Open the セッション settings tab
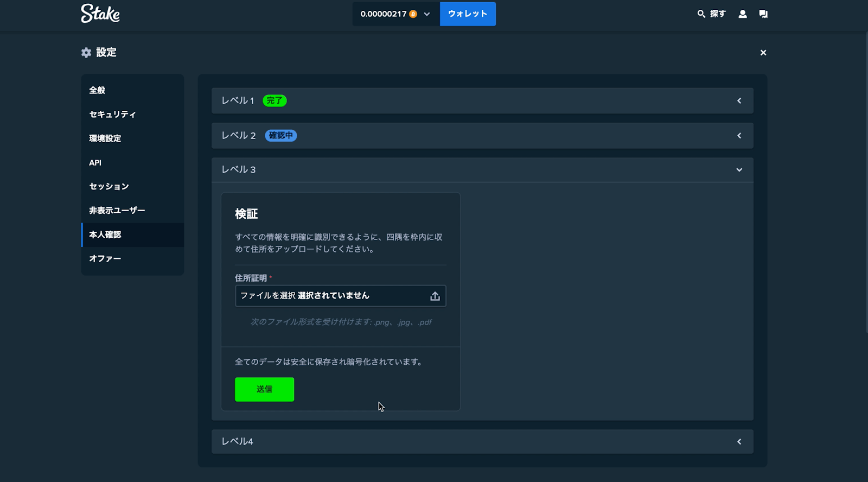 tap(132, 186)
